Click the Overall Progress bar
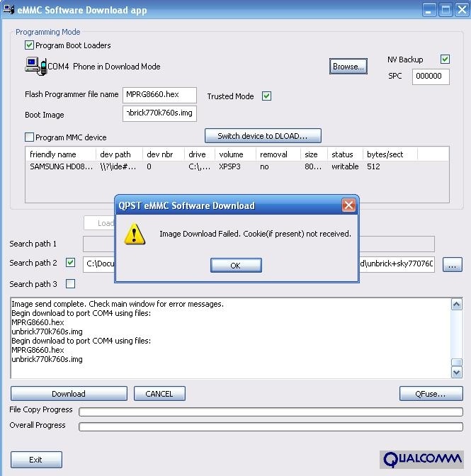The image size is (471, 476). 271,426
